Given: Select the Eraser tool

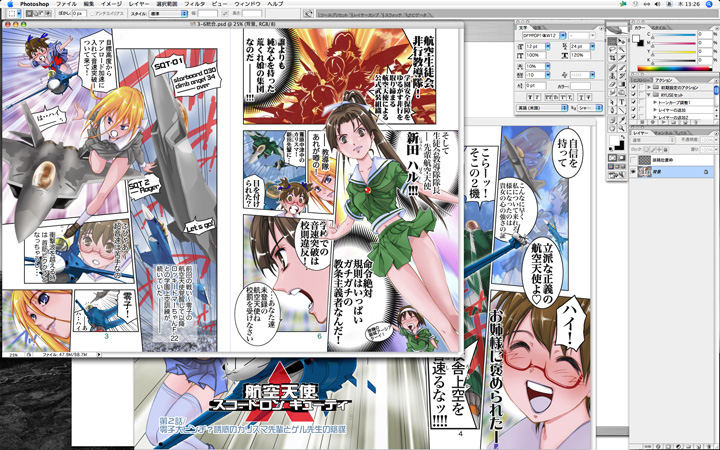Looking at the screenshot, I should (x=613, y=84).
